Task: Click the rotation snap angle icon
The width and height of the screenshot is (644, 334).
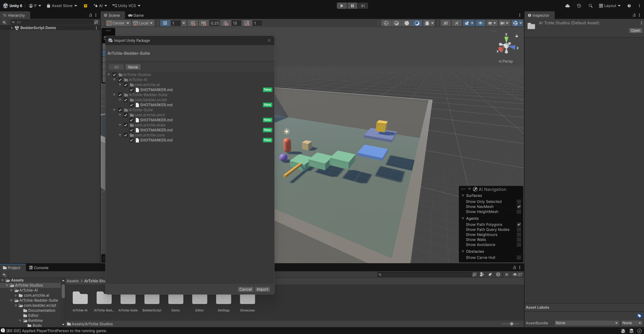Action: [226, 23]
